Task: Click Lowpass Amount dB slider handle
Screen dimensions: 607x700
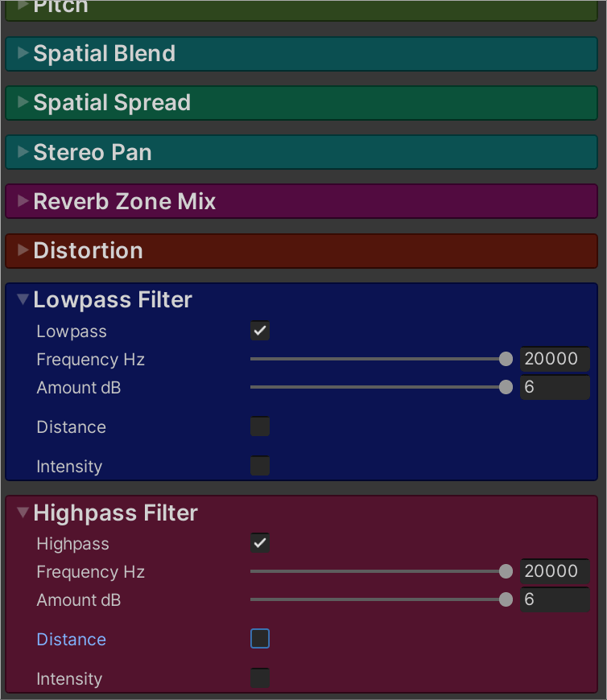Action: point(506,387)
